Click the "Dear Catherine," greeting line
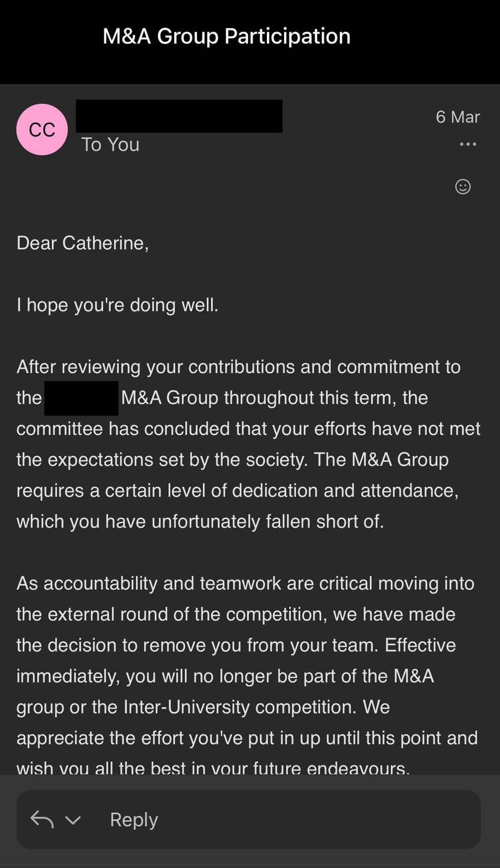Image resolution: width=500 pixels, height=868 pixels. click(x=83, y=243)
